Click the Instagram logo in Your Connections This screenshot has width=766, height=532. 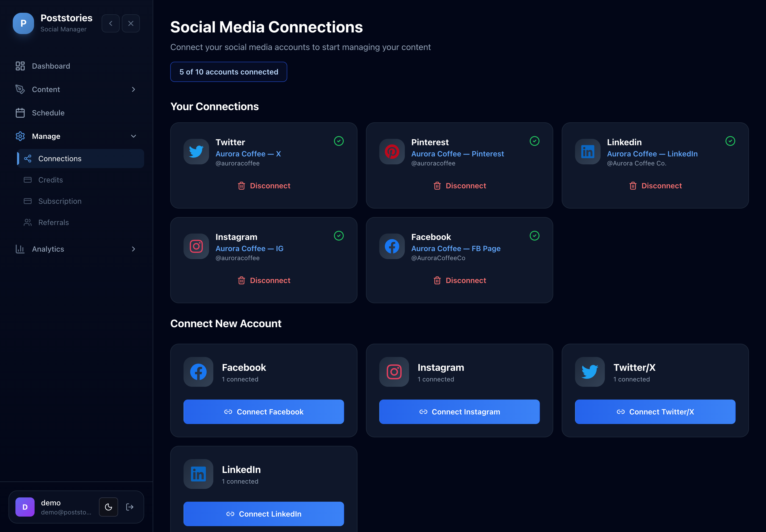[196, 246]
